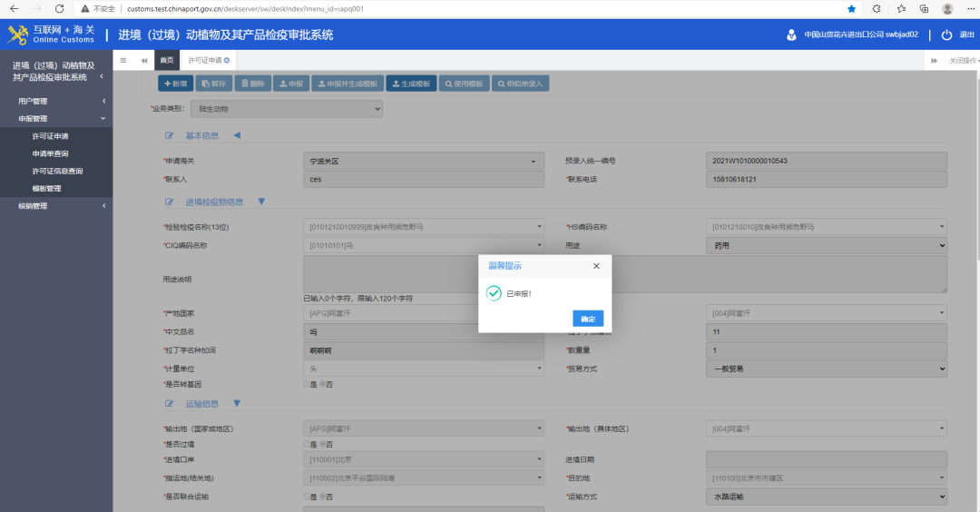Click the edit icon beside 运输信息
The height and width of the screenshot is (512, 980).
pyautogui.click(x=170, y=404)
